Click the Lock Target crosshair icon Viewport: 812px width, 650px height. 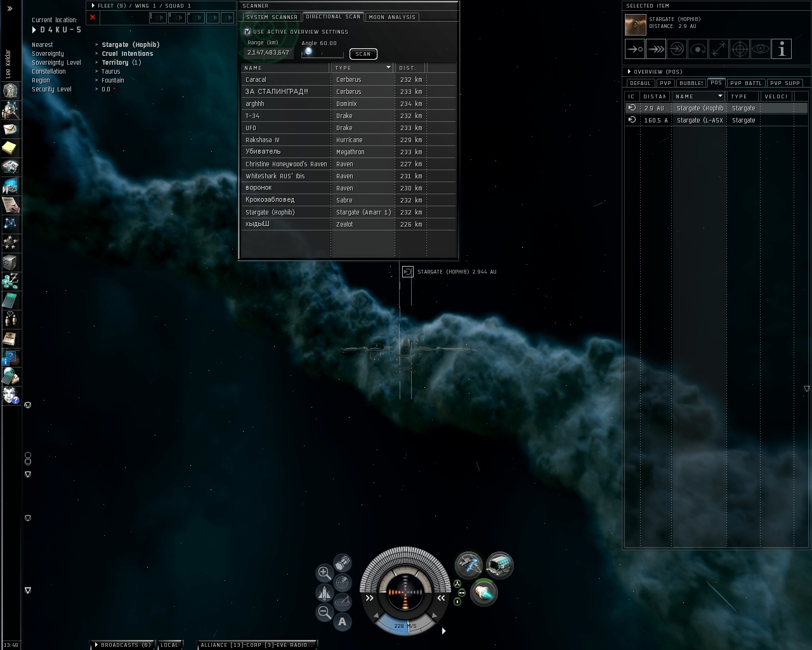740,49
